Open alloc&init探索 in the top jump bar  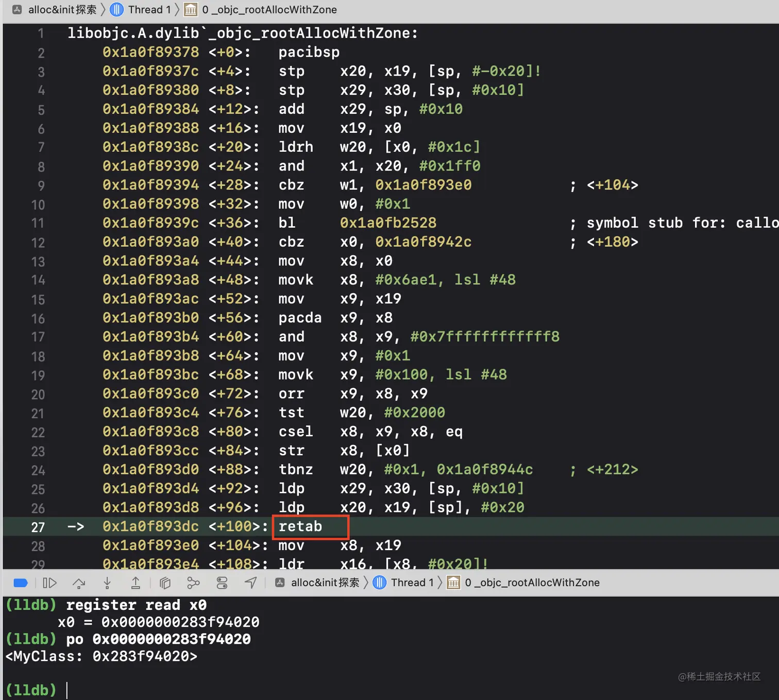tap(62, 9)
